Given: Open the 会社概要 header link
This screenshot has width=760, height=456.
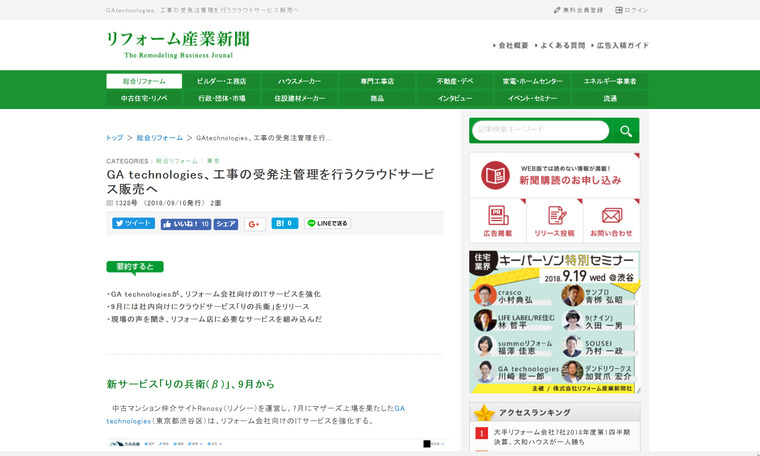Looking at the screenshot, I should pyautogui.click(x=510, y=45).
